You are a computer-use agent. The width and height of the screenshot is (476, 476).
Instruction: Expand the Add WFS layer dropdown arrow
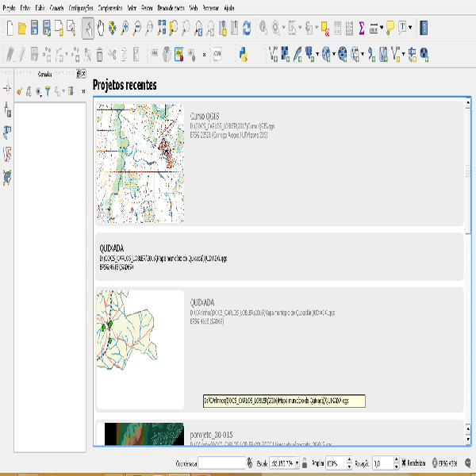363,54
